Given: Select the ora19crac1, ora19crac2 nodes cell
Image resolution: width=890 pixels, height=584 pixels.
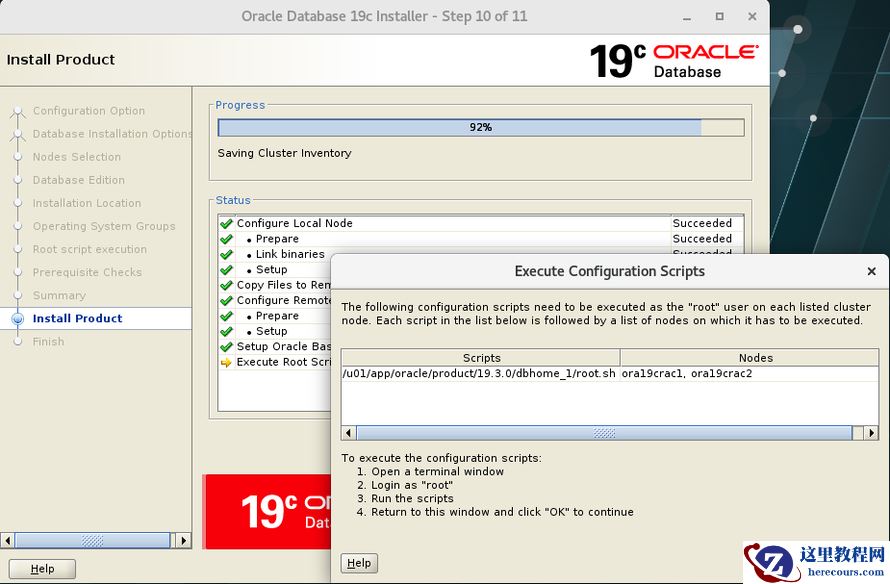Looking at the screenshot, I should (749, 373).
